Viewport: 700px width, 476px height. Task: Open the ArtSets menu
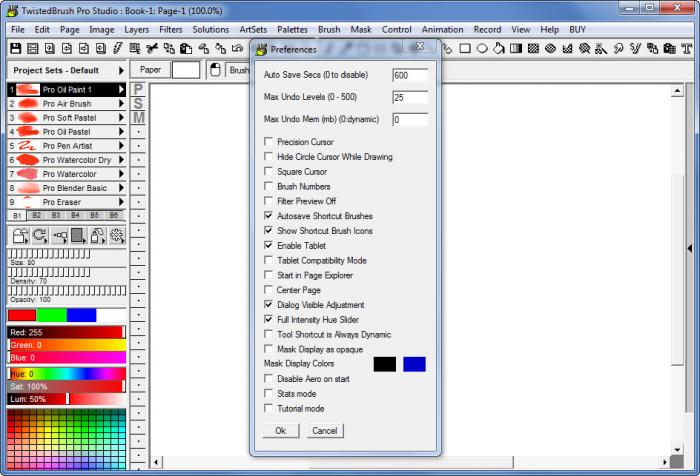[253, 29]
